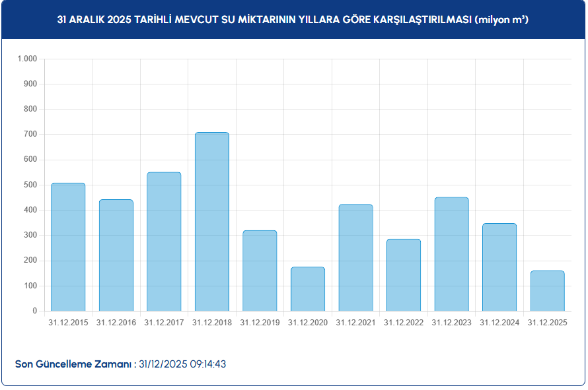Screen dimensions: 588x390
Task: Select the 31.12.2016 bar in the chart
Action: 116,255
